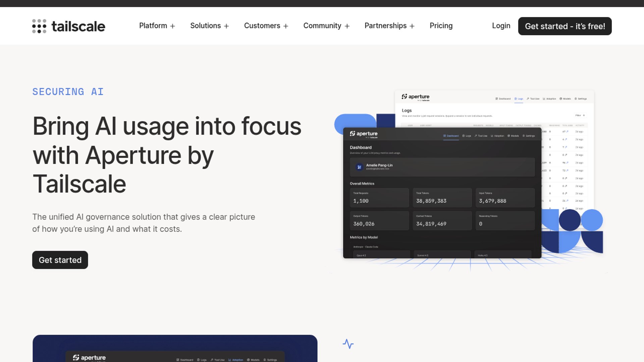Click the Get started button below the headline

pyautogui.click(x=60, y=260)
